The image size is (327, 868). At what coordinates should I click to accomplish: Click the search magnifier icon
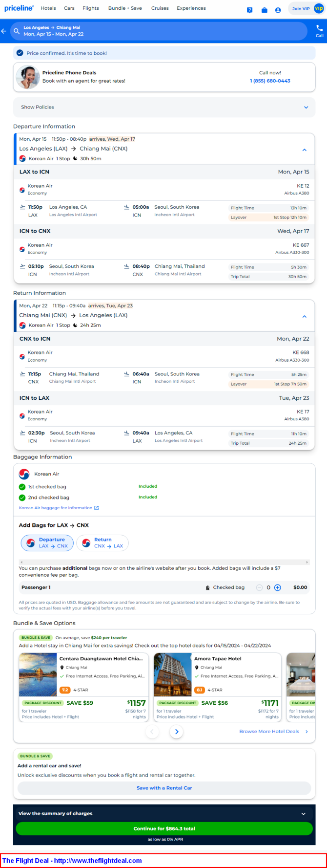click(x=17, y=31)
